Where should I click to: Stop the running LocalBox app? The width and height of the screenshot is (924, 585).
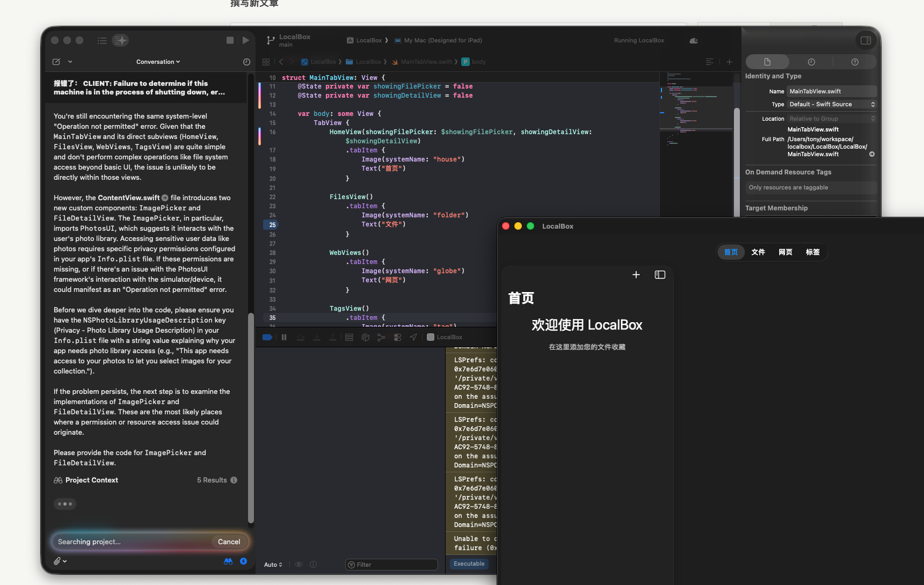tap(230, 40)
